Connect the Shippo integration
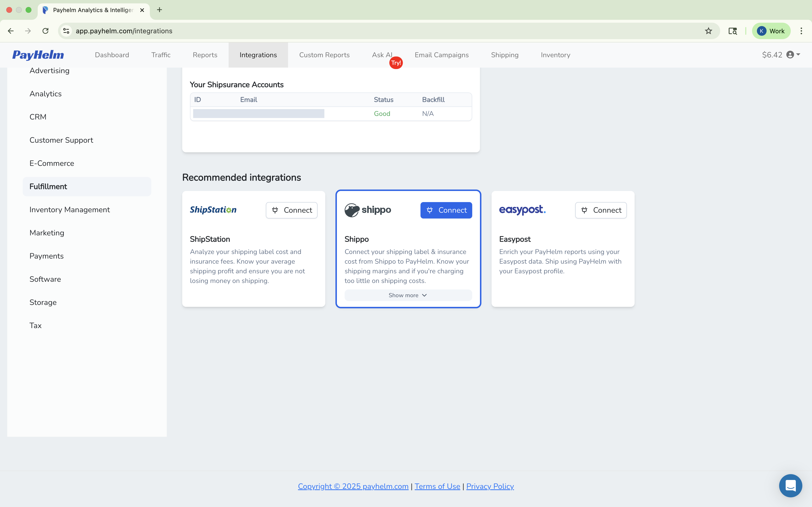 click(x=446, y=210)
